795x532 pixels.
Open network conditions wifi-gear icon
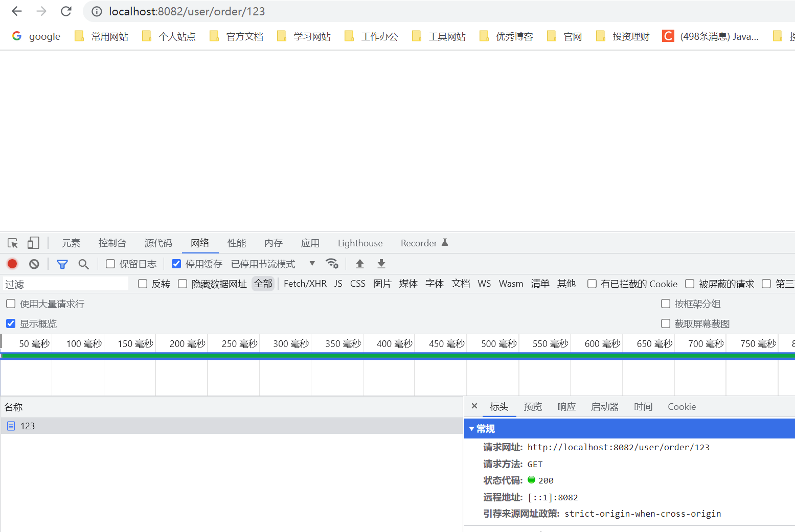tap(332, 264)
